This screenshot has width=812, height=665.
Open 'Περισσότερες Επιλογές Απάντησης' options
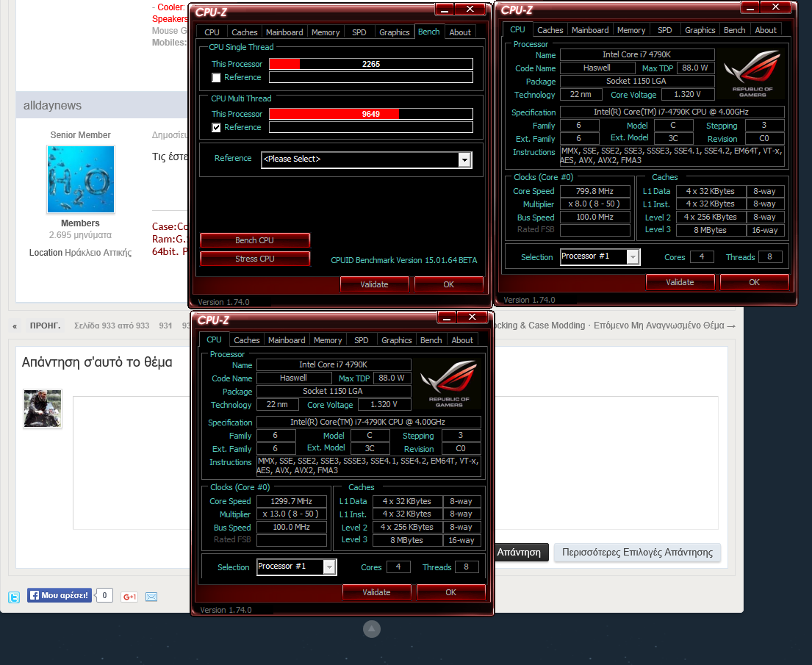(x=638, y=552)
